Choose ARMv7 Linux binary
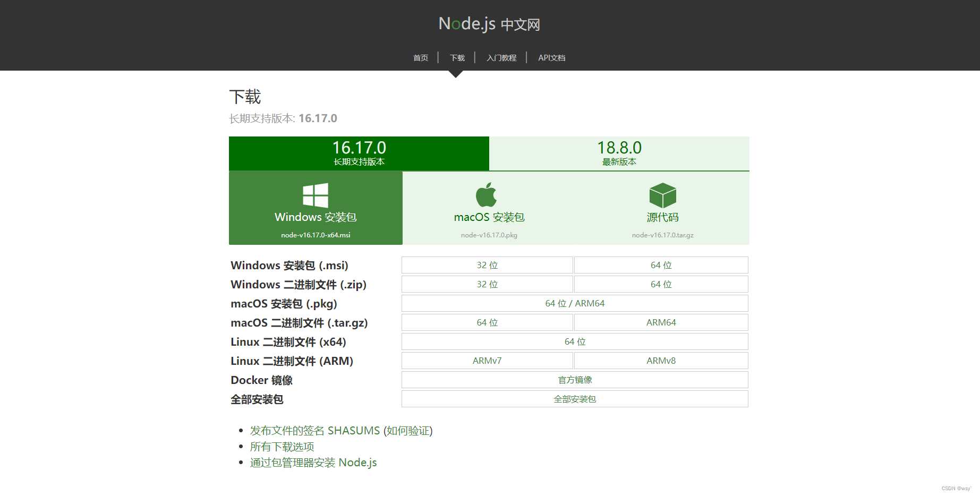The width and height of the screenshot is (980, 496). pos(487,361)
